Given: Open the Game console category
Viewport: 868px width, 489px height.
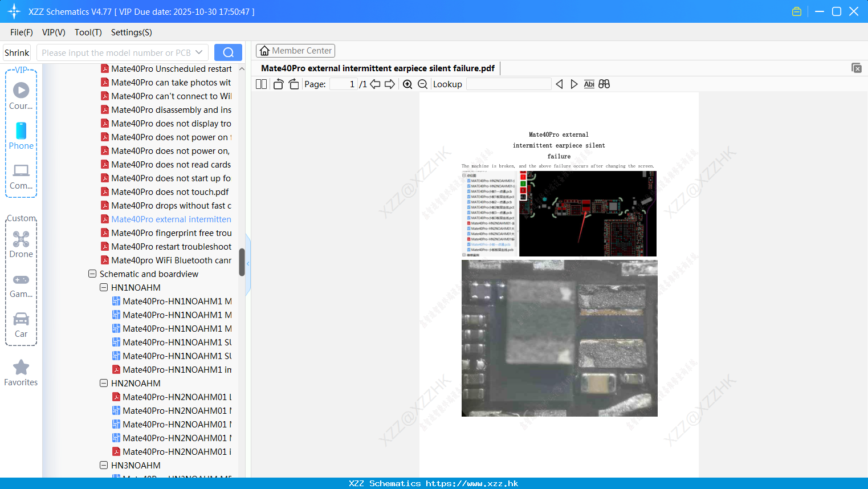Looking at the screenshot, I should (x=21, y=285).
